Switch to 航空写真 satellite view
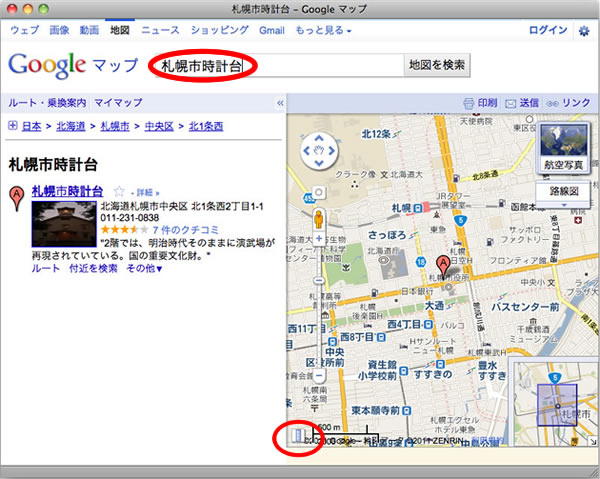This screenshot has width=600, height=479. click(563, 148)
